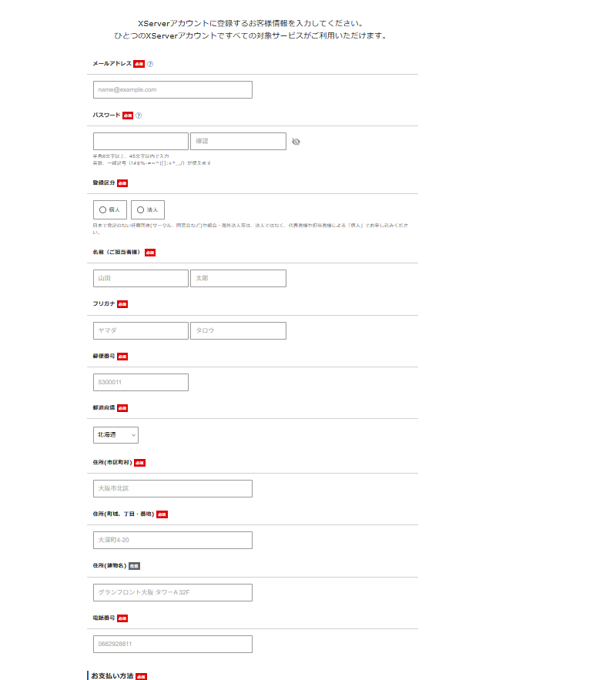The height and width of the screenshot is (680, 616).
Task: Click the お支払い方法 section heading
Action: [112, 675]
